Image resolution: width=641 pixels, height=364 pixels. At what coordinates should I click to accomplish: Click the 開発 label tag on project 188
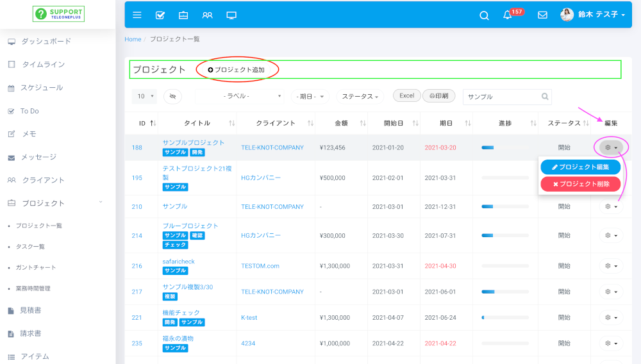click(x=197, y=153)
